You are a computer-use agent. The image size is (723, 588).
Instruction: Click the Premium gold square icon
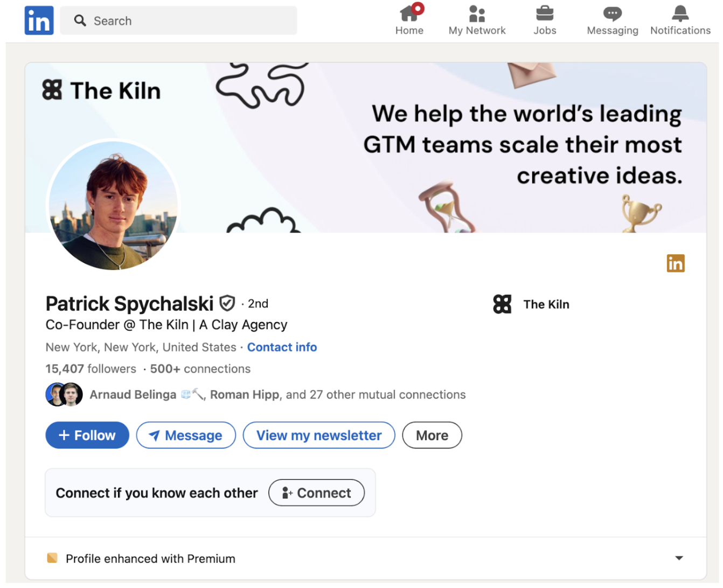click(52, 558)
